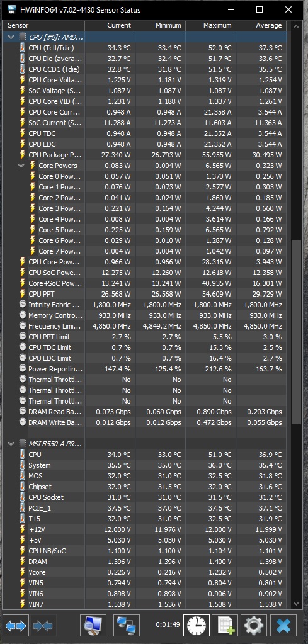Click the MSI B550-A motherboard chip icon
This screenshot has width=308, height=644.
[23, 444]
